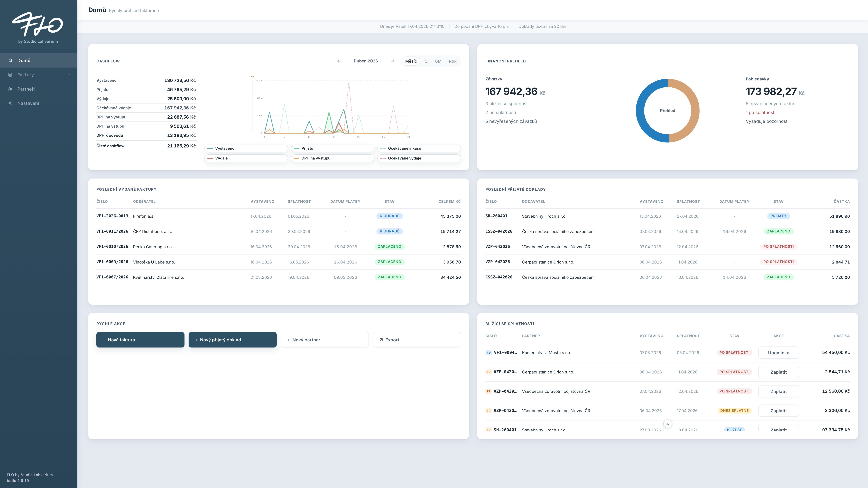Open invoice VF1-0010/2026
Screen dimensions: 868x488
(x=112, y=247)
